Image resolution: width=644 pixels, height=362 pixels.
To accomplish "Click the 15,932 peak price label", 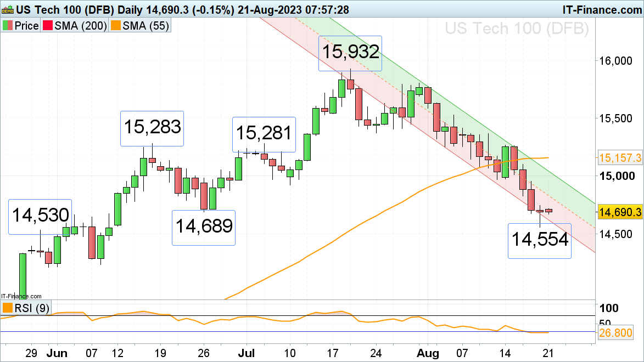I will coord(351,52).
